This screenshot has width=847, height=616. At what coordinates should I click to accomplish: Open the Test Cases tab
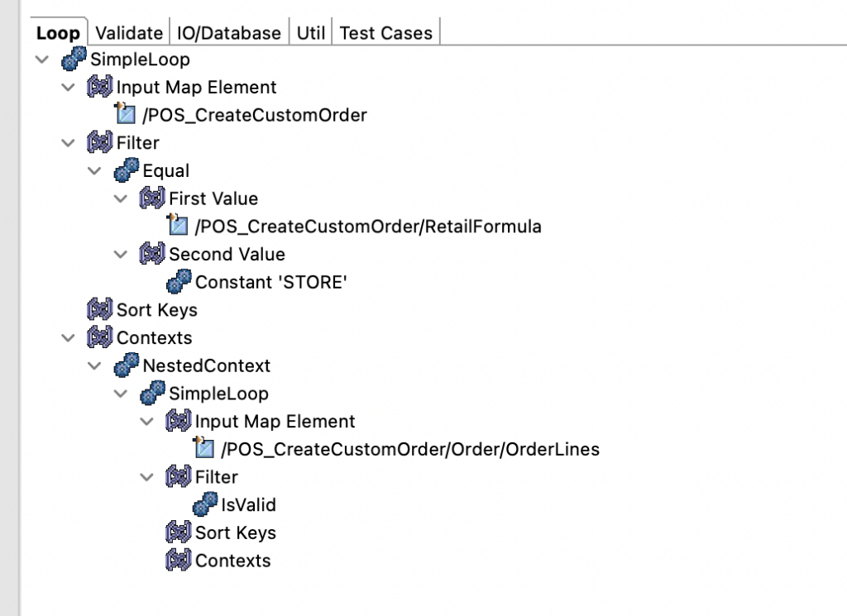pos(385,32)
